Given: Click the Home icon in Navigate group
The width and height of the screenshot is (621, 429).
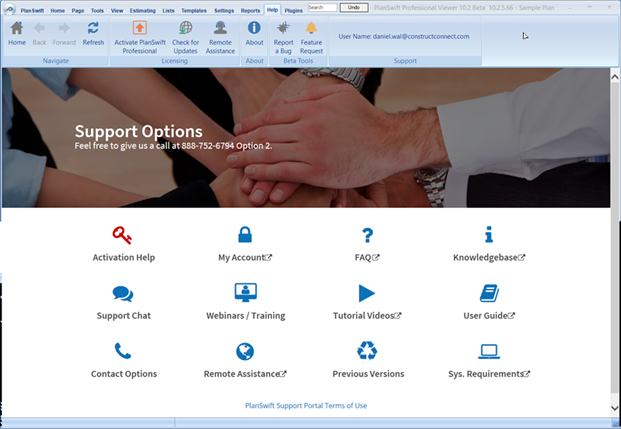Looking at the screenshot, I should [17, 28].
